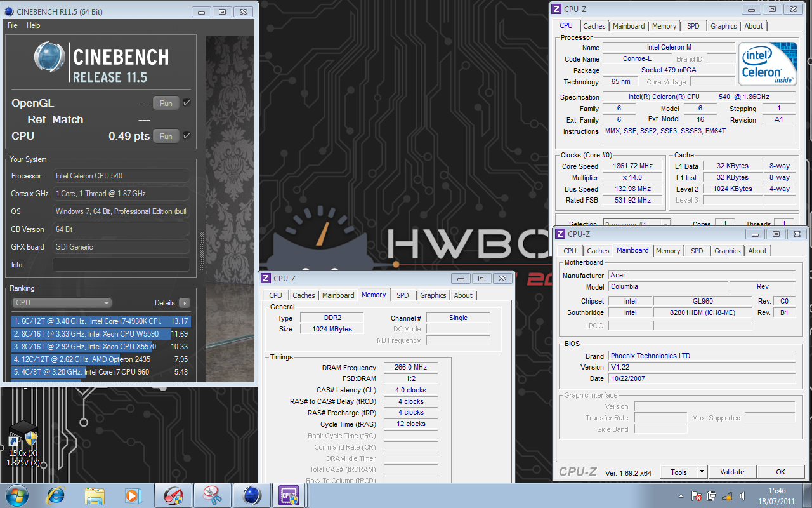Click the Info field in Your System
The image size is (812, 508).
click(x=121, y=265)
